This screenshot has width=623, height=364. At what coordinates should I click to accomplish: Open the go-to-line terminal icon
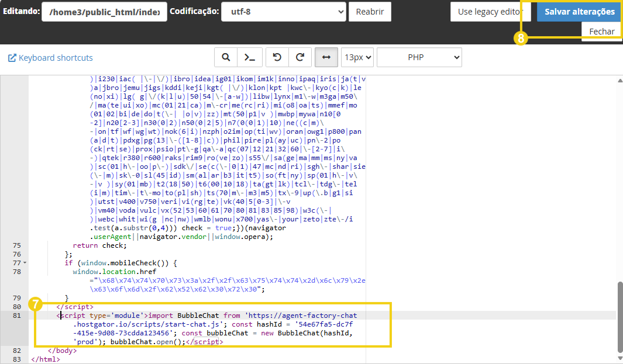[250, 58]
